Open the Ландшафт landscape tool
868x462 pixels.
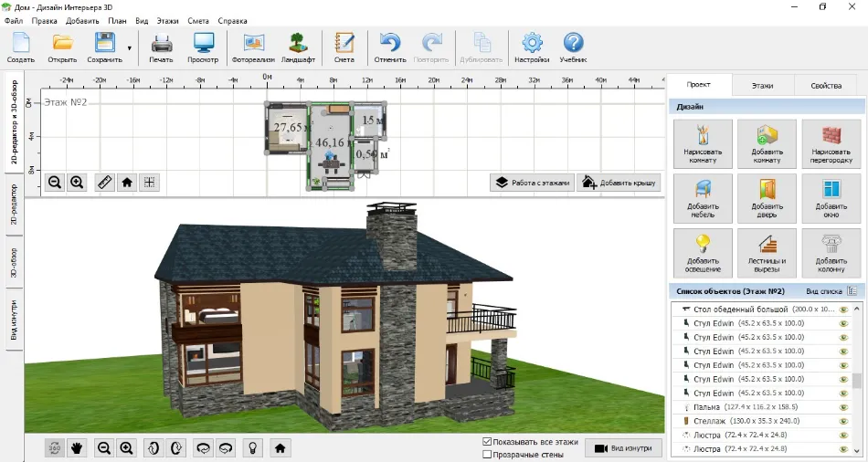pyautogui.click(x=298, y=47)
